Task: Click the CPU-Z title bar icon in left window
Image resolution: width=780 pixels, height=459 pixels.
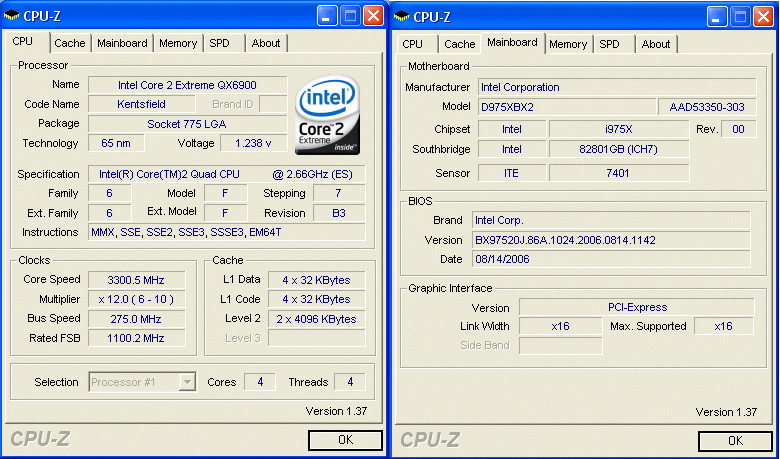Action: 11,16
